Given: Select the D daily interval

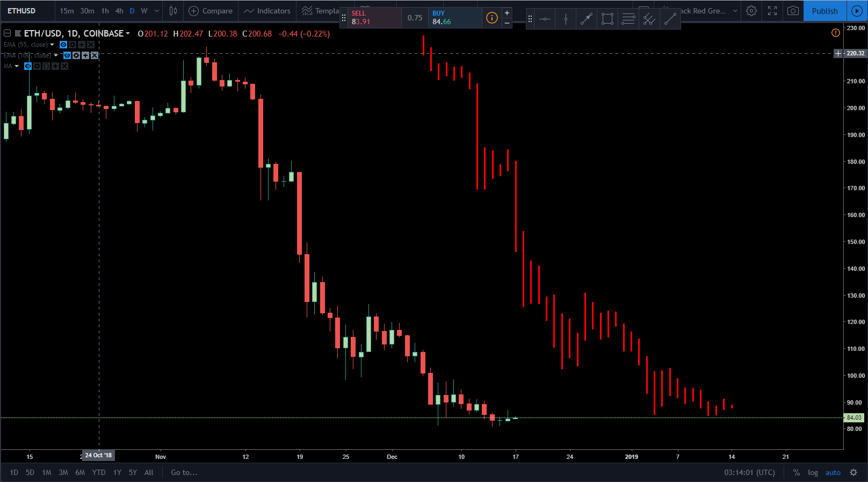Looking at the screenshot, I should click(x=132, y=11).
